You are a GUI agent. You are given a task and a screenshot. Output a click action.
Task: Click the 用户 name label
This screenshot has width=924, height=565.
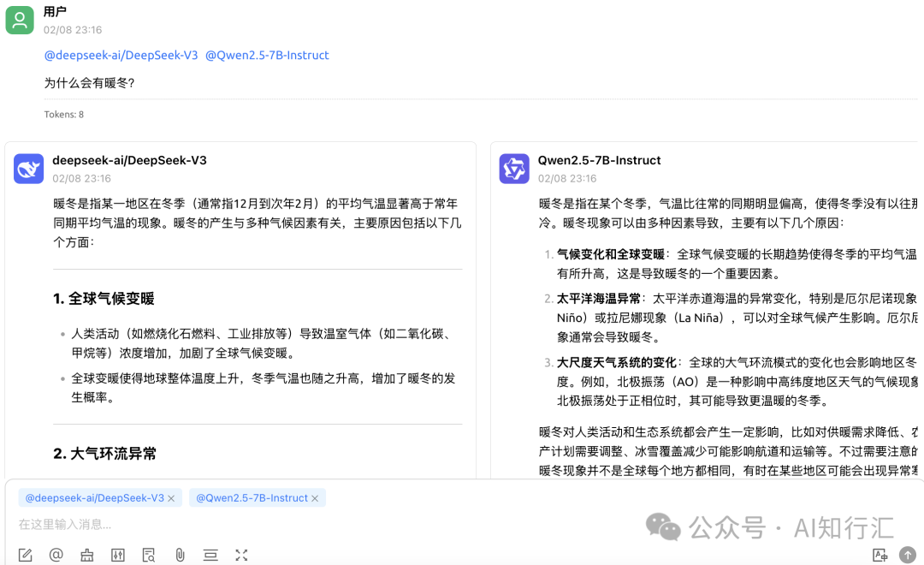coord(55,11)
